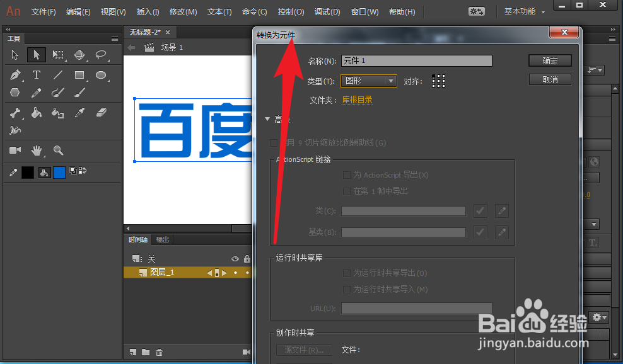
Task: Delete layer with the trash icon
Action: coord(159,352)
